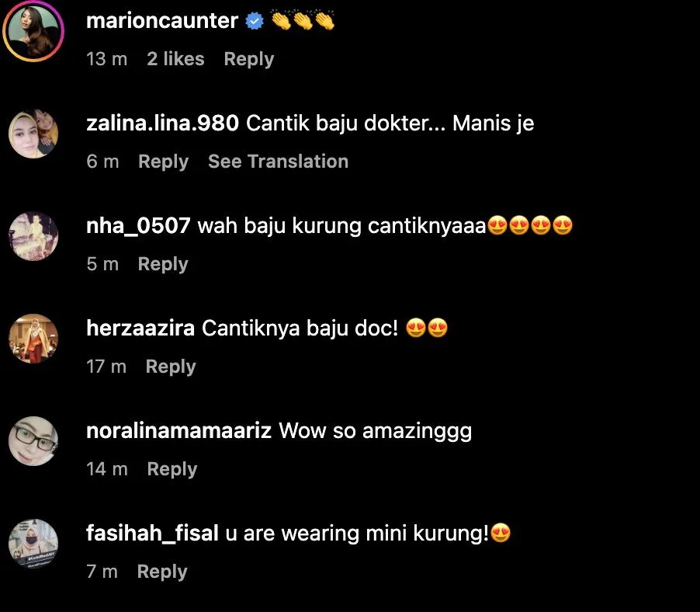
Task: Click the verified badge beside marioncaunter
Action: 255,21
